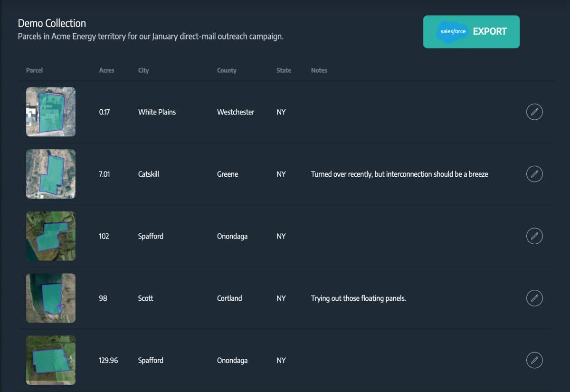Viewport: 570px width, 392px height.
Task: Click the City column header
Action: coord(143,70)
